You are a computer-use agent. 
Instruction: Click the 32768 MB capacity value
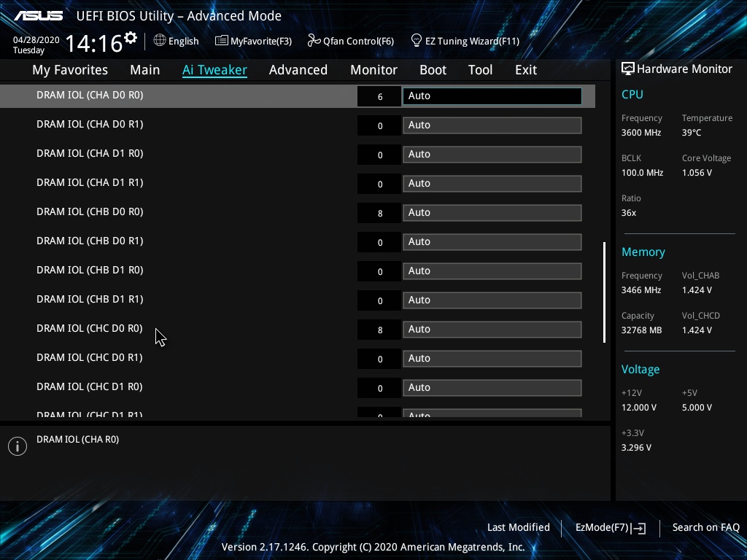[642, 330]
